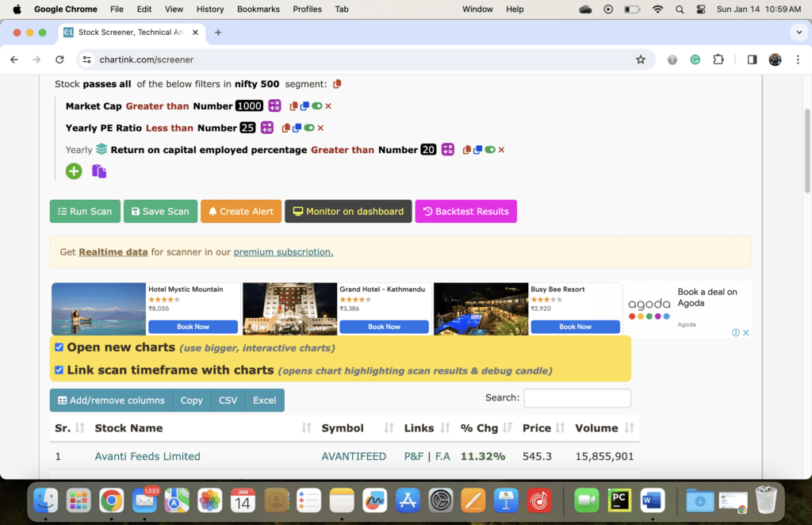Run the scan
Image resolution: width=812 pixels, height=525 pixels.
click(85, 211)
